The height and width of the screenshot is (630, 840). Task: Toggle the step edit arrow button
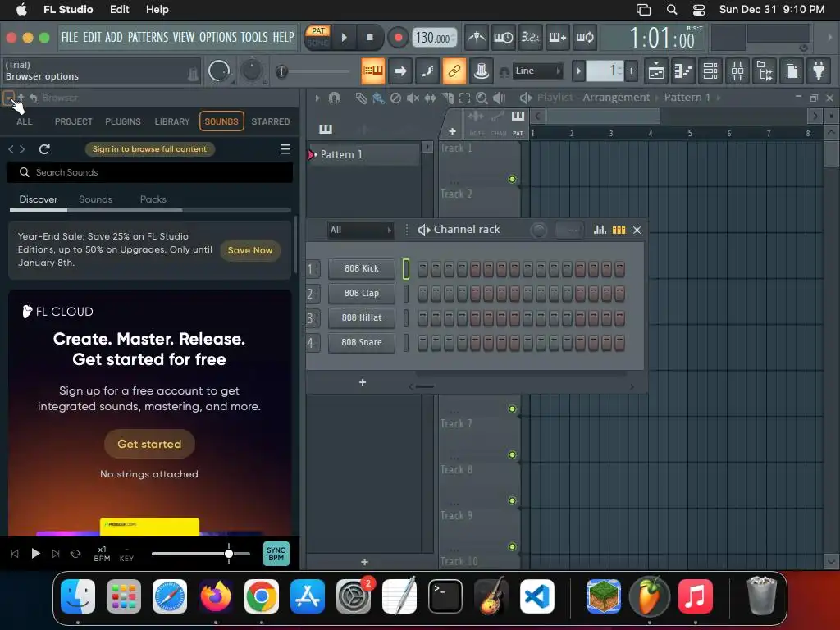[400, 71]
